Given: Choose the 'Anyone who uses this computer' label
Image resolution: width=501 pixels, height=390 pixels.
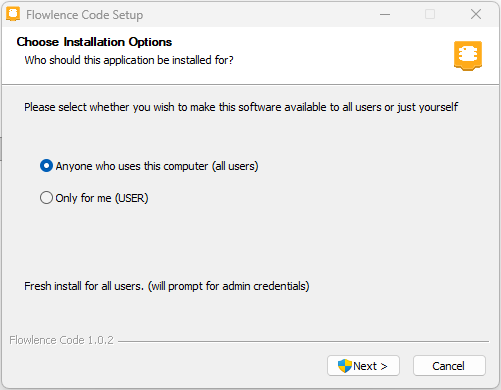Looking at the screenshot, I should point(157,166).
